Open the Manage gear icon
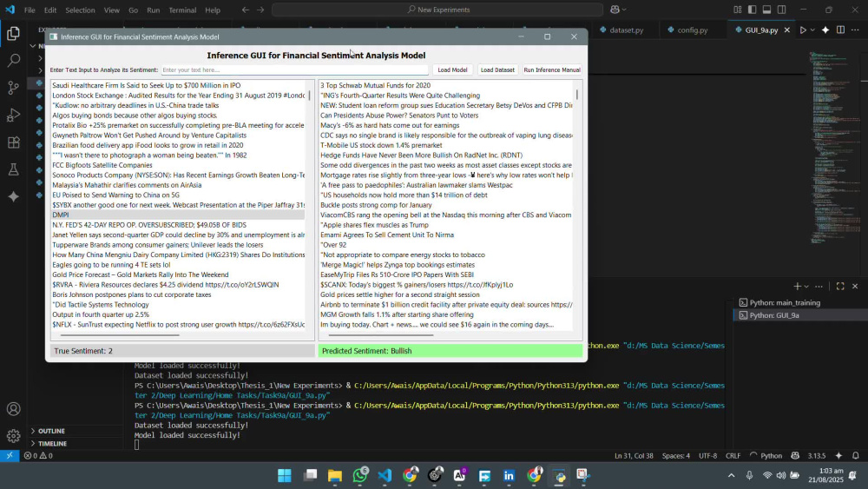This screenshot has height=489, width=868. tap(13, 436)
